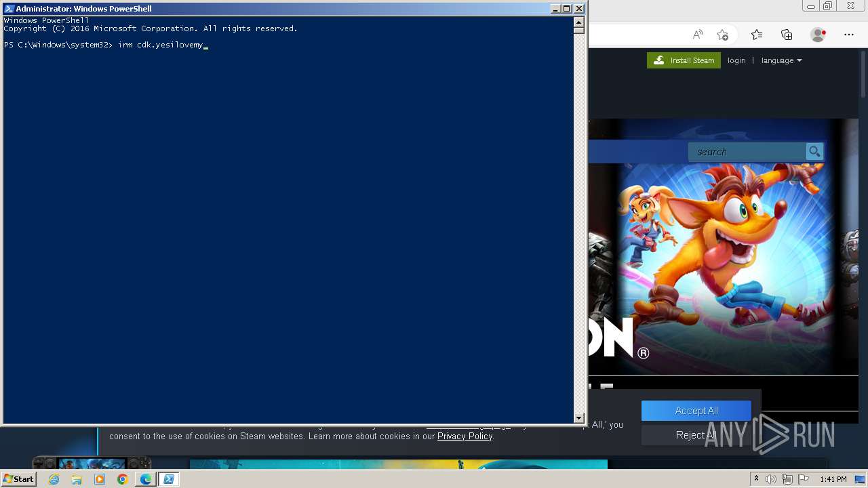This screenshot has width=868, height=488.
Task: Open Edge Settings and more menu
Action: pyautogui.click(x=849, y=35)
